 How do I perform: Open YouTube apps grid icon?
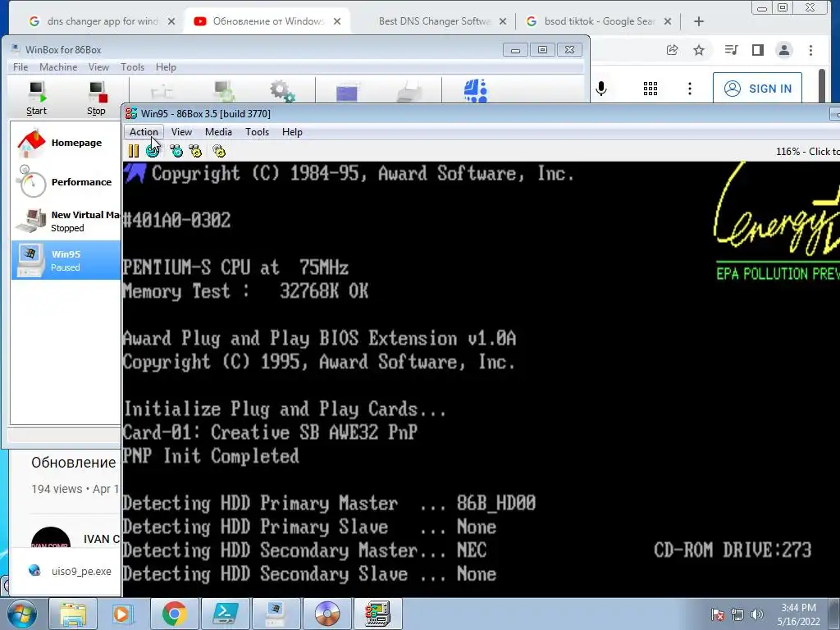[x=651, y=89]
